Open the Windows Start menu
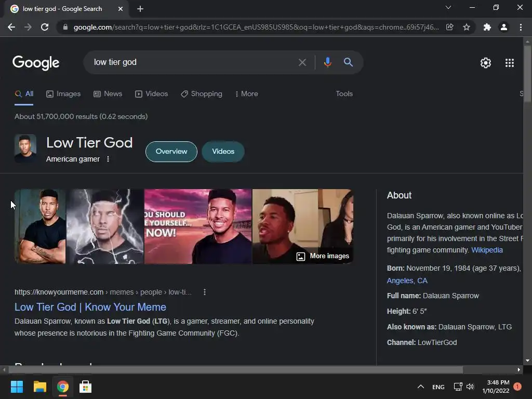The width and height of the screenshot is (532, 399). tap(17, 387)
